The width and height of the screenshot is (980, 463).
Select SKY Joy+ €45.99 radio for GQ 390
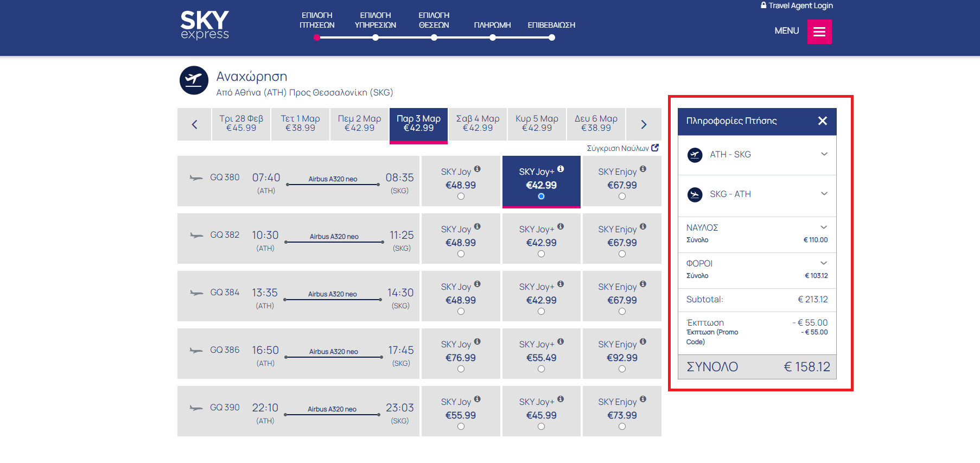tap(541, 427)
